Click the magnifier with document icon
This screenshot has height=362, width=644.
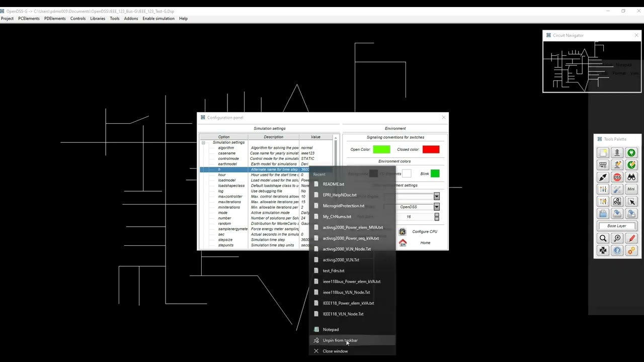[617, 238]
